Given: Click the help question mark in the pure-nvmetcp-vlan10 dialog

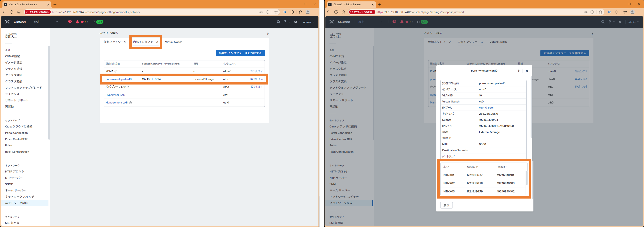Looking at the screenshot, I should pyautogui.click(x=518, y=71).
